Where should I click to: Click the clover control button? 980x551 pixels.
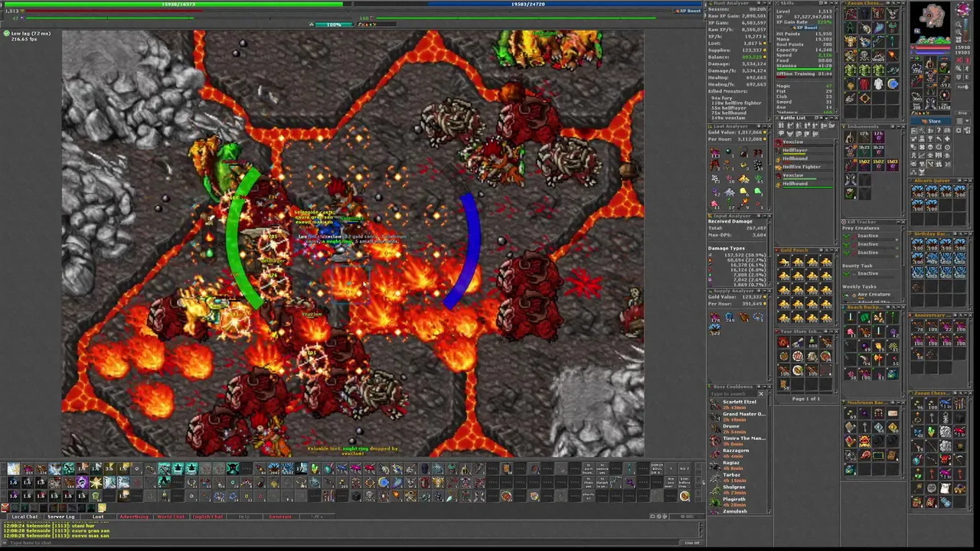(922, 147)
